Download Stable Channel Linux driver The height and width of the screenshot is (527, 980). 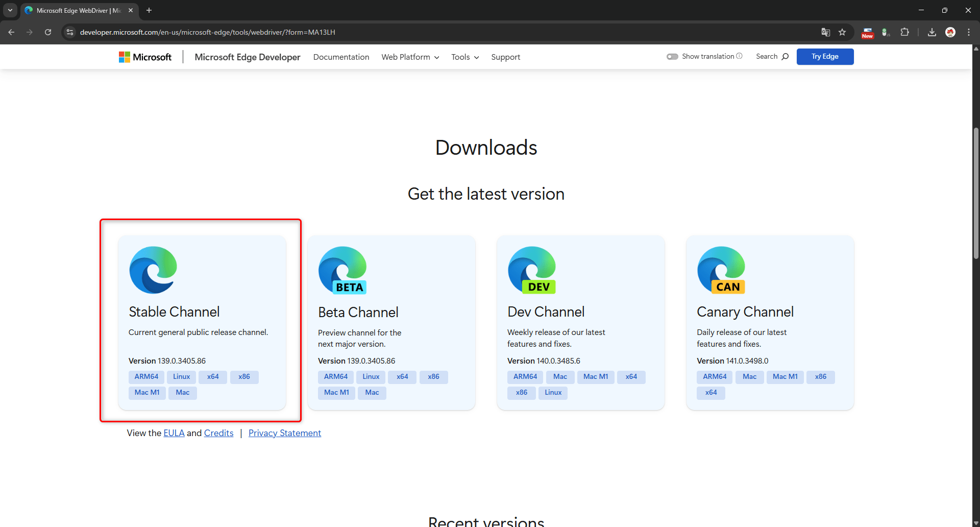181,377
